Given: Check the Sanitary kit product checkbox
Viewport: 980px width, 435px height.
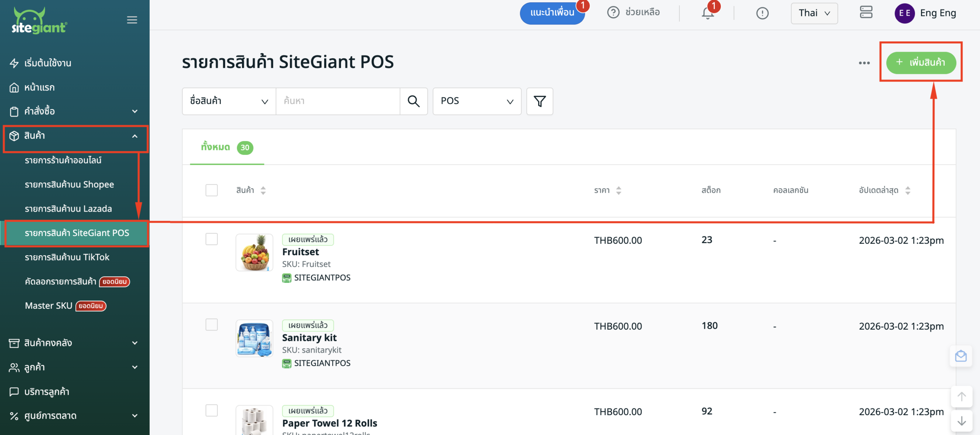Looking at the screenshot, I should tap(211, 325).
